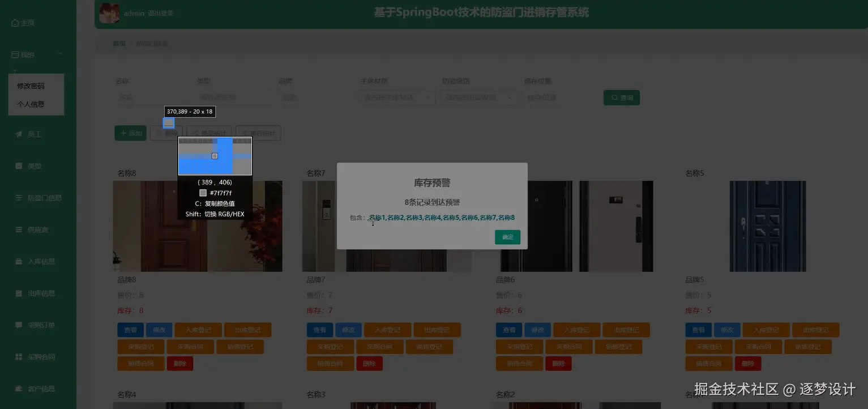Click 查看 on the 名称7 card

coord(320,330)
